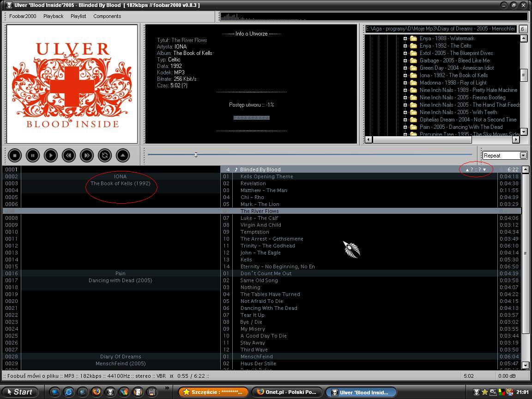Viewport: 532px width, 399px height.
Task: Select folder icon of Nine Inch Nails Fresno Bootleg
Action: (413, 97)
